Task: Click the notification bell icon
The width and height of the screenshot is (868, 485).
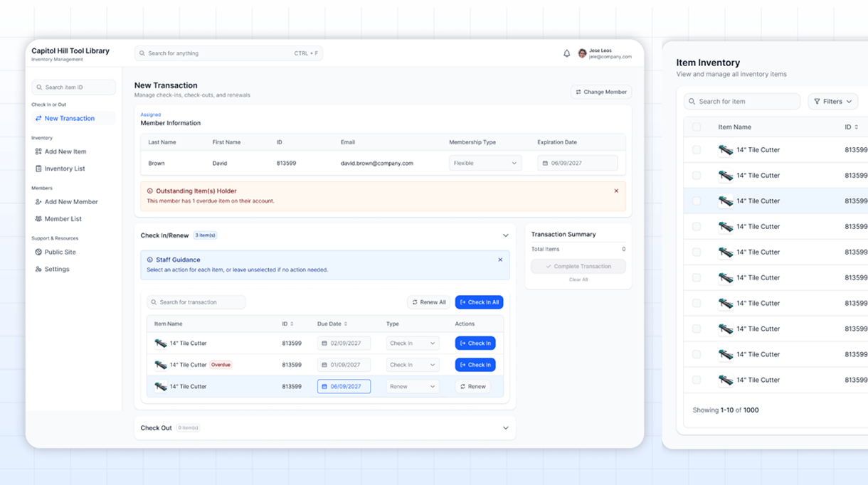Action: pos(567,53)
